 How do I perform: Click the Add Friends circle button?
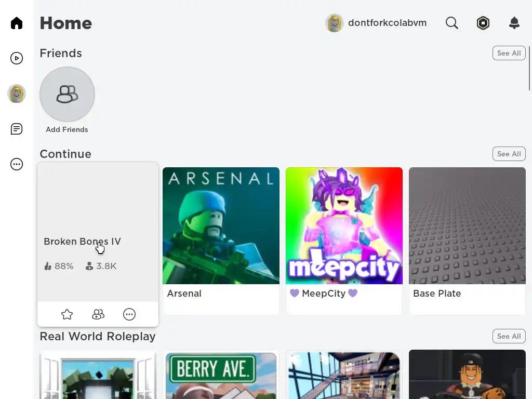pos(67,95)
